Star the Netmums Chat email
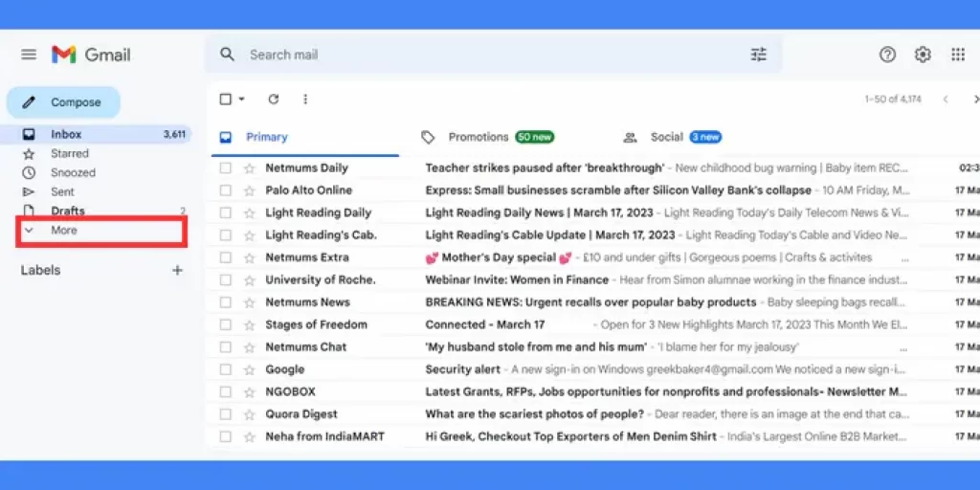 pyautogui.click(x=250, y=347)
